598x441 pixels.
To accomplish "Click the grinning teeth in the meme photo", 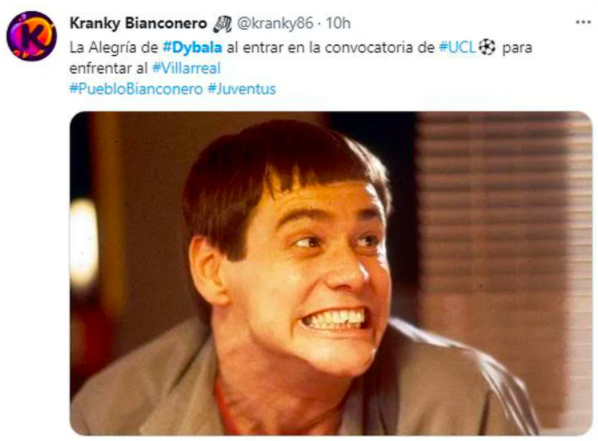I will point(334,319).
